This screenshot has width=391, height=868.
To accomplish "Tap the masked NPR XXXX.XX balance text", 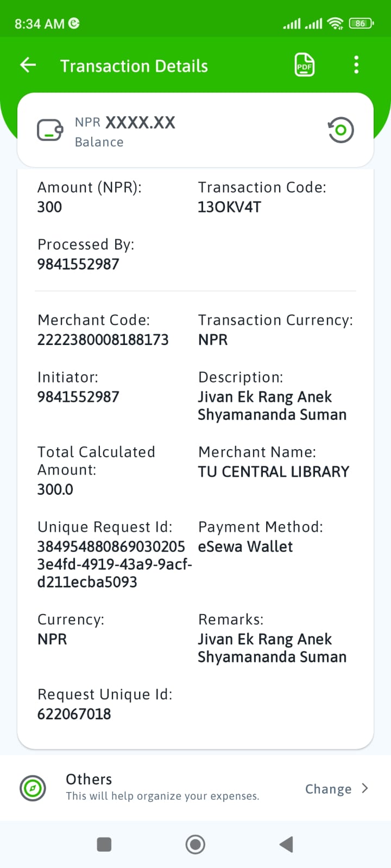I will [125, 123].
